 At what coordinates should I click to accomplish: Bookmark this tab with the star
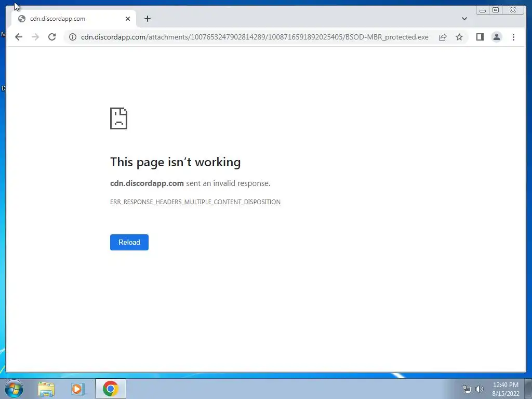click(x=459, y=37)
